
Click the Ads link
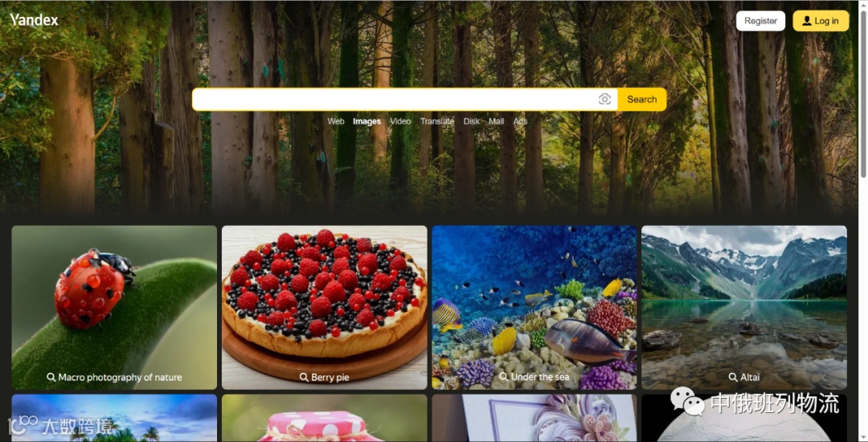tap(520, 121)
